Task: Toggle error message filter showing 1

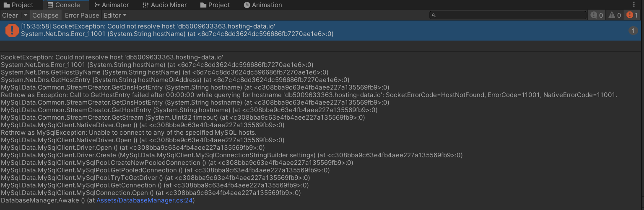Action: coord(632,15)
